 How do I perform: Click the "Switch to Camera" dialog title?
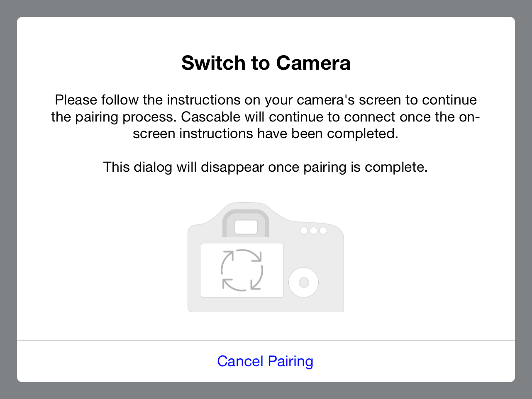point(266,63)
